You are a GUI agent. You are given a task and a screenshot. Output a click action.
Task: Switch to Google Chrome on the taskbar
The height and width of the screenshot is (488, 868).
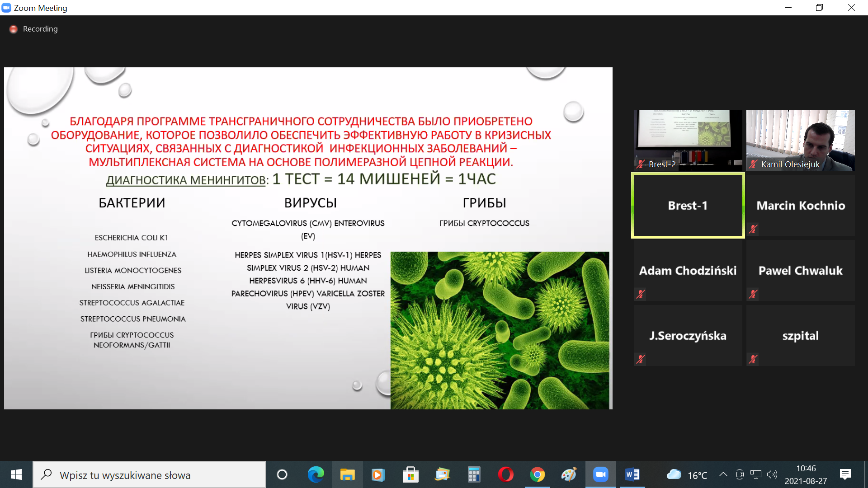(x=537, y=474)
